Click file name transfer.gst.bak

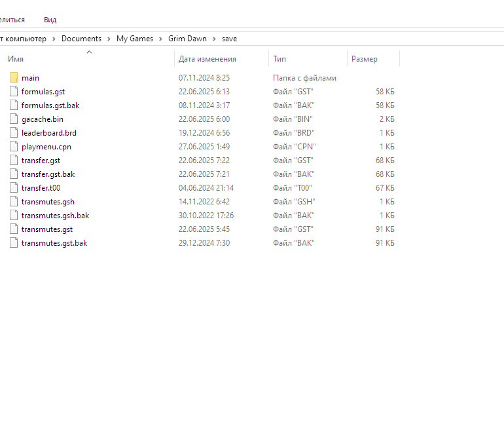coord(48,174)
